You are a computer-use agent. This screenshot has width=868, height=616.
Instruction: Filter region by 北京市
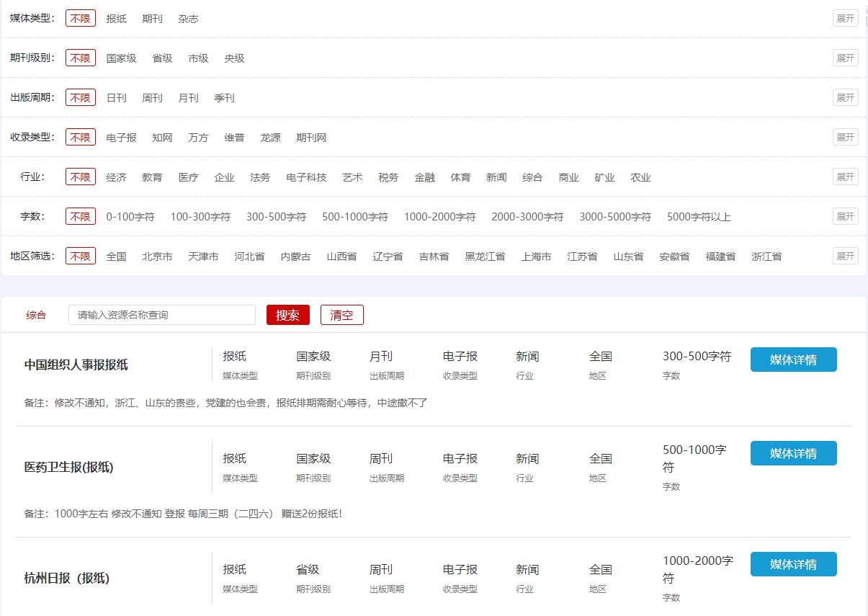[x=157, y=256]
